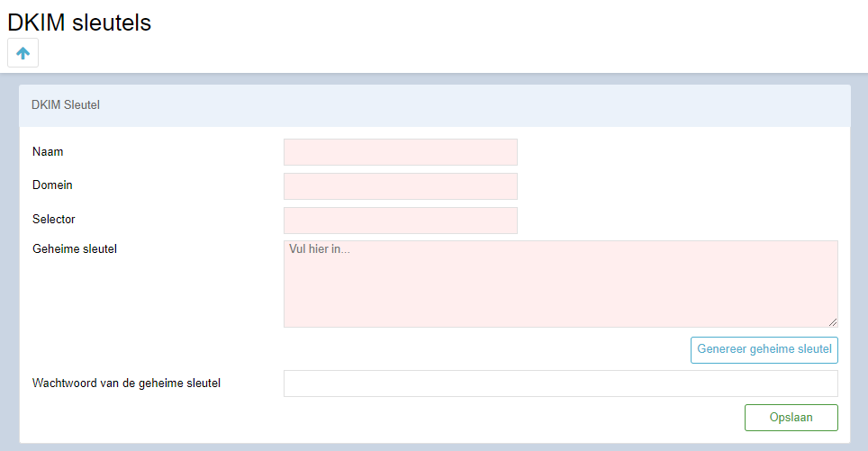The image size is (868, 451).
Task: Grab the text area resize handle
Action: (x=833, y=322)
